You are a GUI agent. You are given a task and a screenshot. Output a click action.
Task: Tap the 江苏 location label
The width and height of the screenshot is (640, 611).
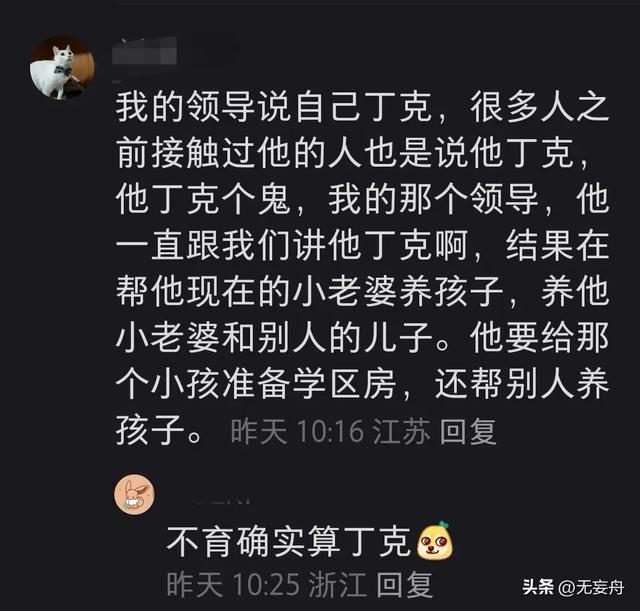pos(402,431)
